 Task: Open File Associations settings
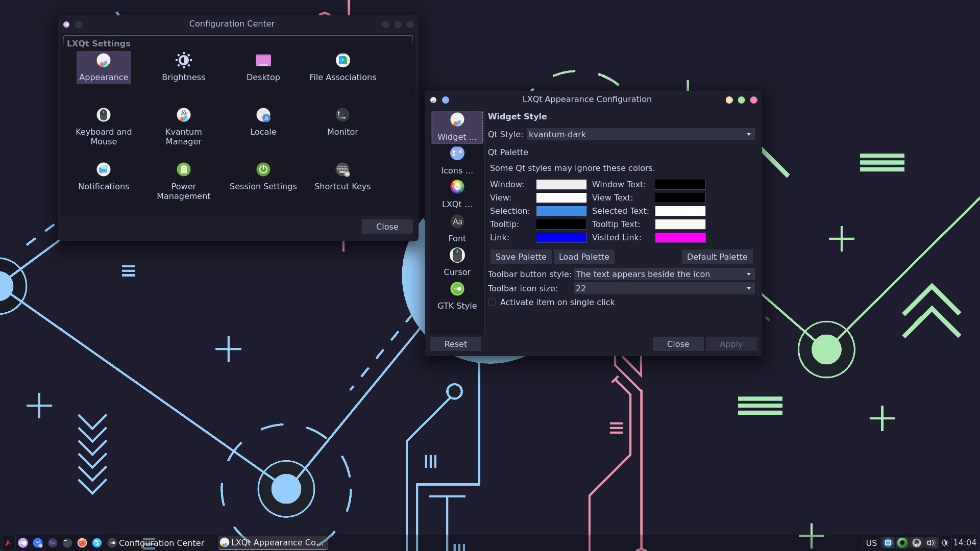342,67
